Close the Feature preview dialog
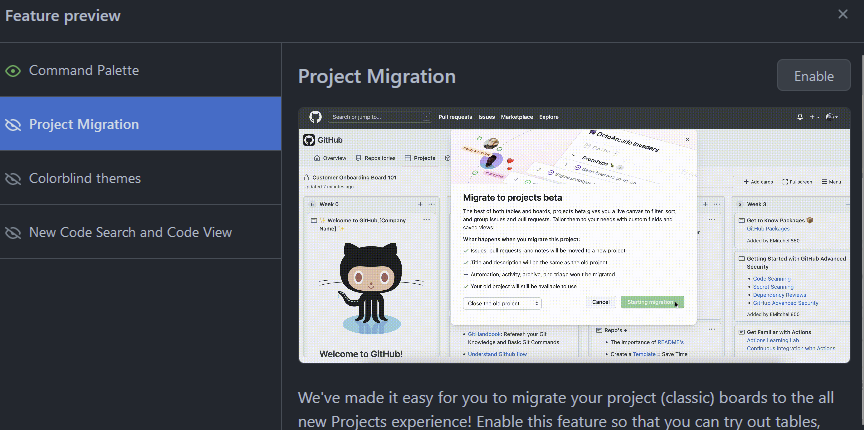 pos(843,15)
